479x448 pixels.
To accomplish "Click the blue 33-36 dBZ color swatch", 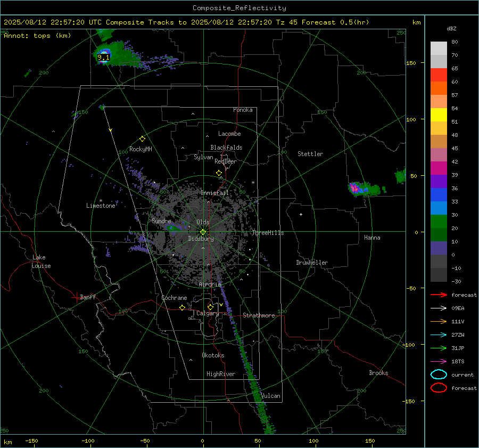I will pos(439,195).
